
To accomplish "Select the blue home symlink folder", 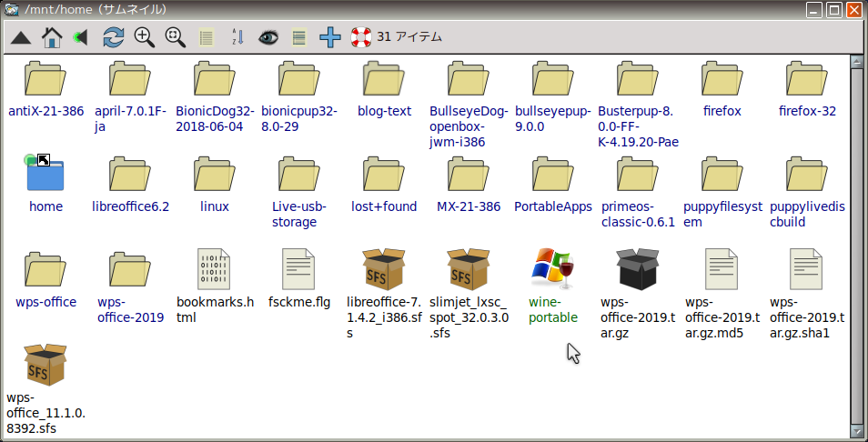I will click(x=45, y=173).
